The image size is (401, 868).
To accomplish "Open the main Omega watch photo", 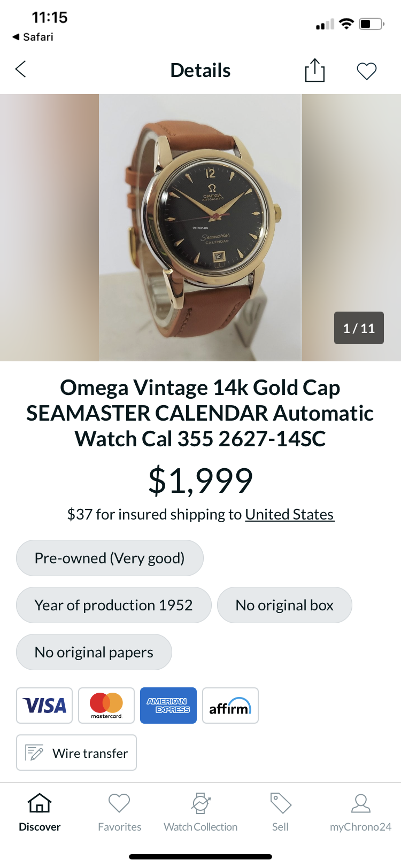I will (x=200, y=228).
